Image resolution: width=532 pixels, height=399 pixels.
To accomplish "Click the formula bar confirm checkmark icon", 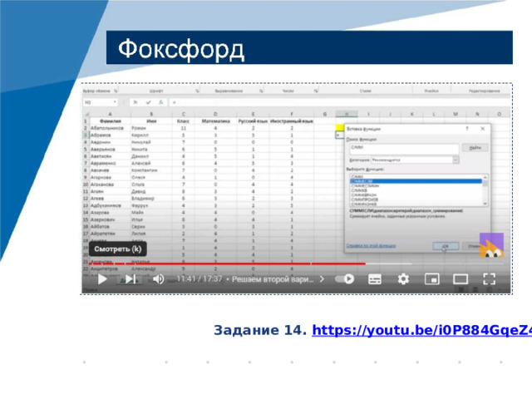I will tap(148, 102).
